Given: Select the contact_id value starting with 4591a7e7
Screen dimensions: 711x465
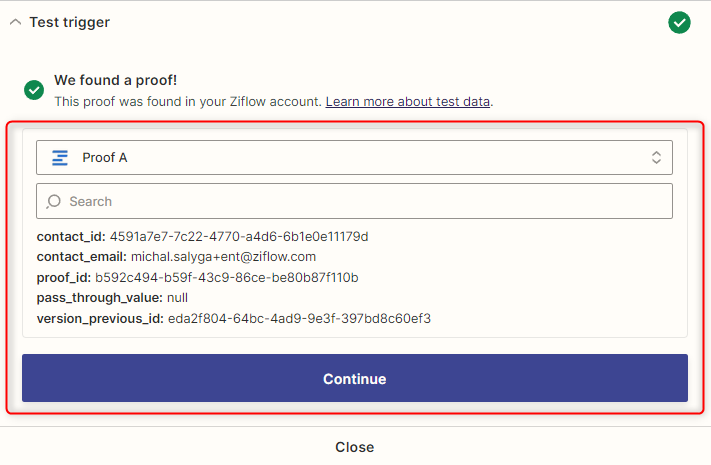Looking at the screenshot, I should (x=239, y=237).
